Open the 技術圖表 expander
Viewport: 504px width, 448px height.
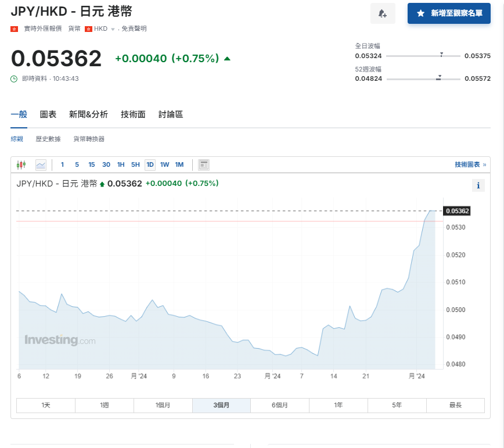[x=470, y=164]
